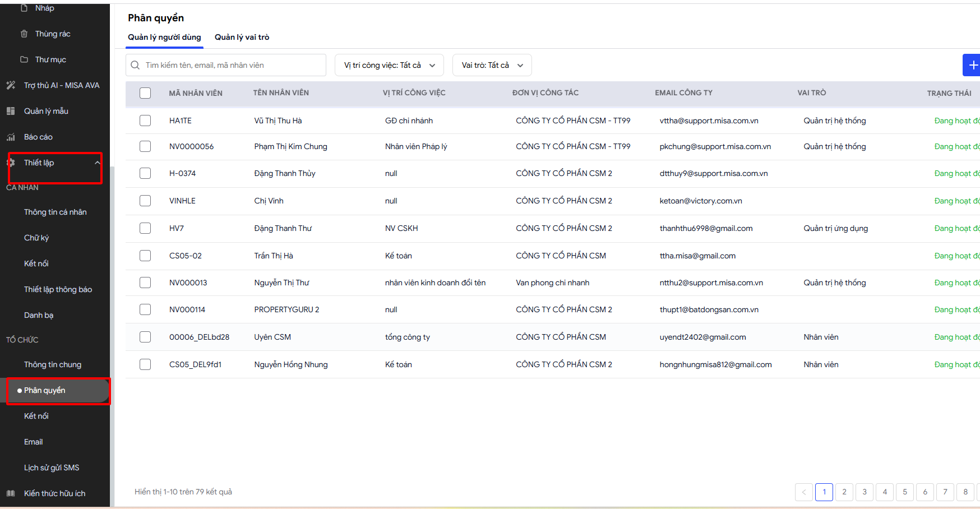
Task: Open Trợ thủ AI - MISA AVA wand icon
Action: click(11, 85)
